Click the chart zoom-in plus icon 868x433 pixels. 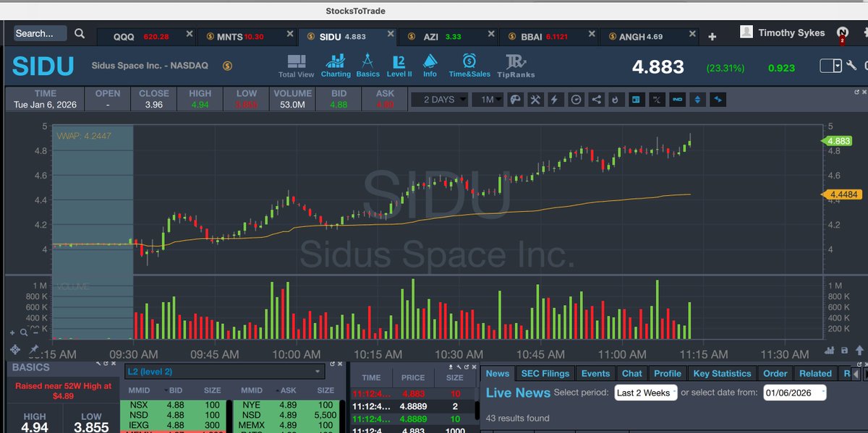click(x=12, y=333)
